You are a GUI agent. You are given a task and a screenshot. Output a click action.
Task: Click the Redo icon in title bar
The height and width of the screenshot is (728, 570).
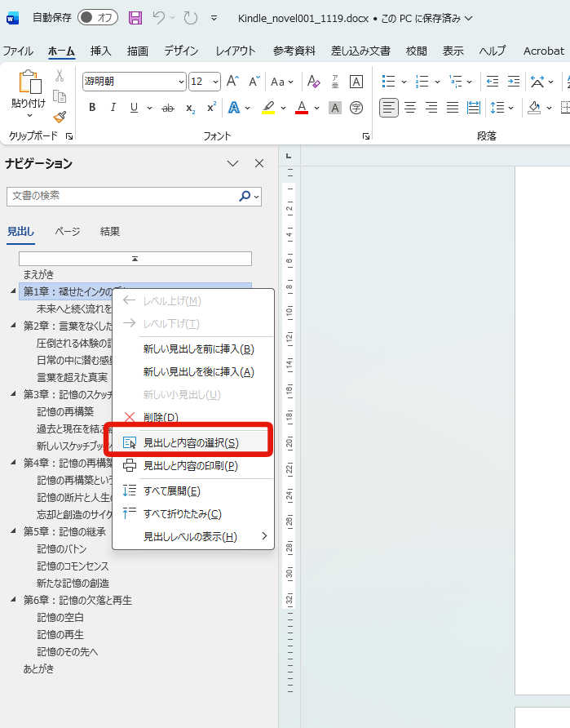(191, 18)
